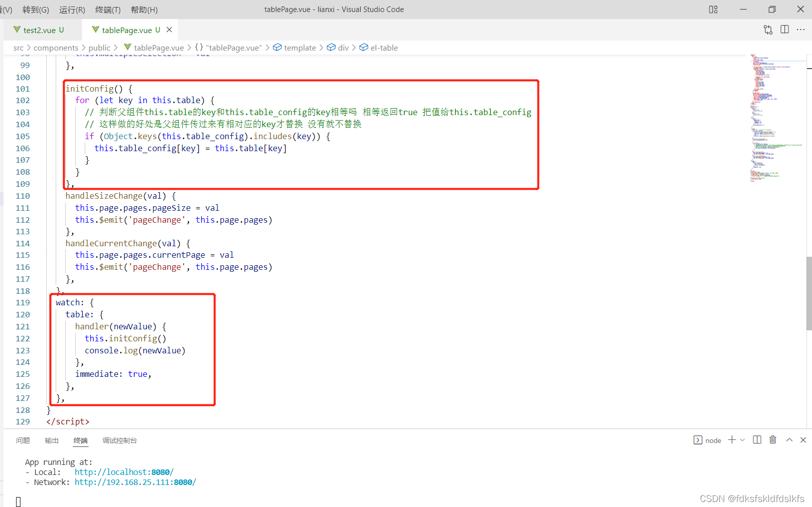Click the 'pageChange' string on line 116
The height and width of the screenshot is (507, 812).
coord(157,267)
